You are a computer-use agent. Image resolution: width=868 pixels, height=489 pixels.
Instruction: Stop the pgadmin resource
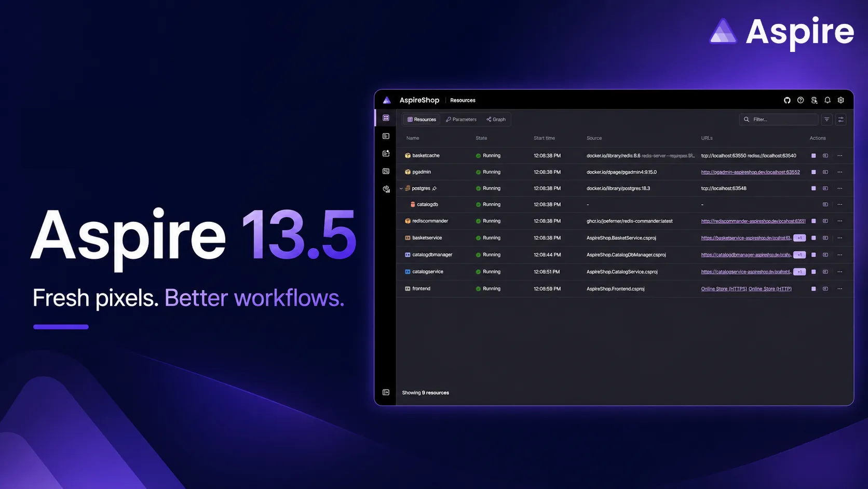[813, 172]
